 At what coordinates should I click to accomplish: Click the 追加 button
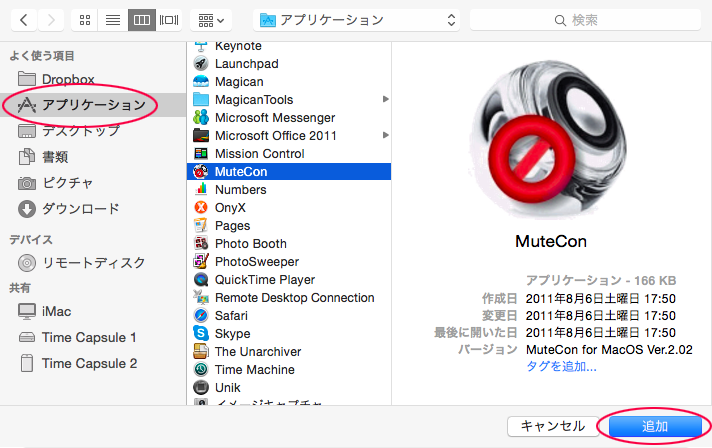pyautogui.click(x=655, y=426)
